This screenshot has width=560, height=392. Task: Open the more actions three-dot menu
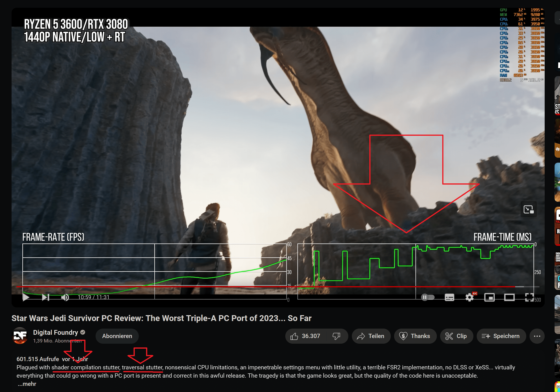[x=537, y=336]
